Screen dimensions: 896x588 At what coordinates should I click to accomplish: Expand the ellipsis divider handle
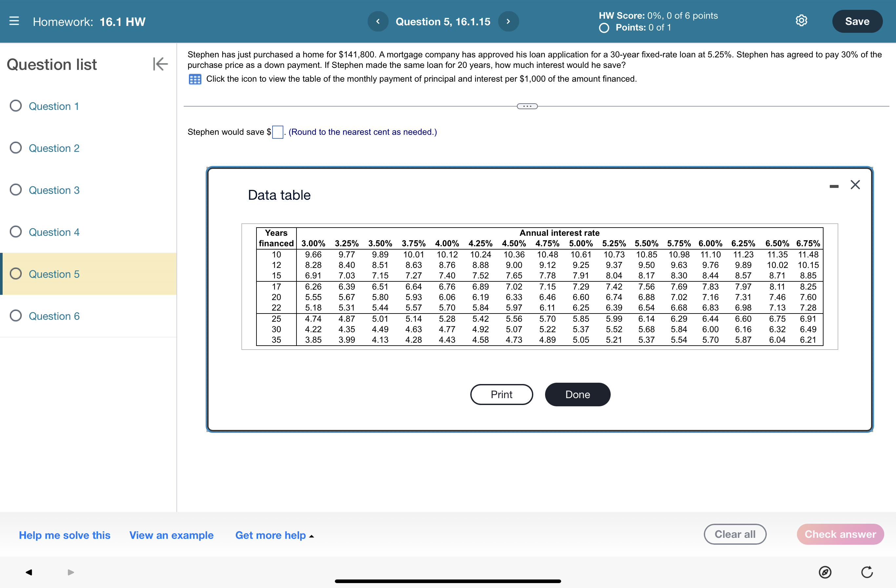point(527,106)
